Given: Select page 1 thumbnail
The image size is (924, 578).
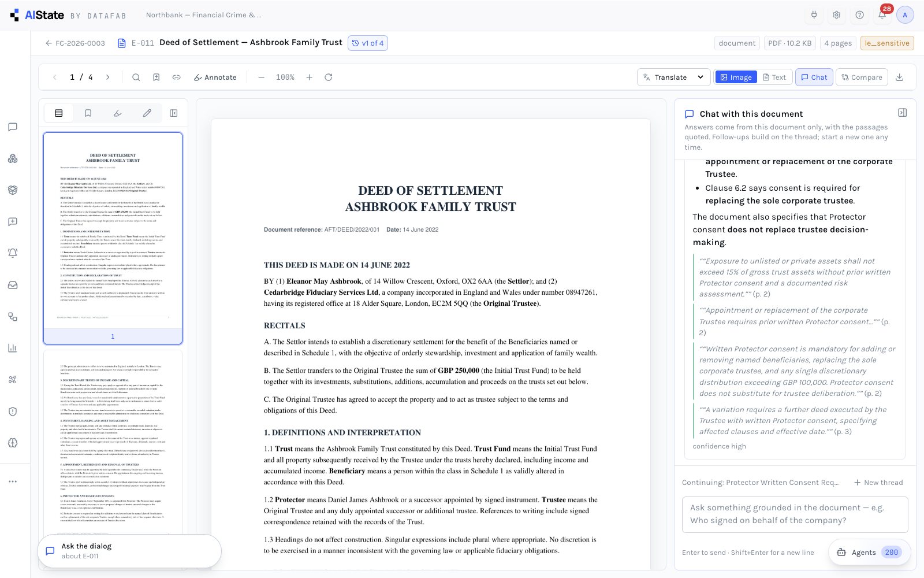Looking at the screenshot, I should [x=113, y=238].
